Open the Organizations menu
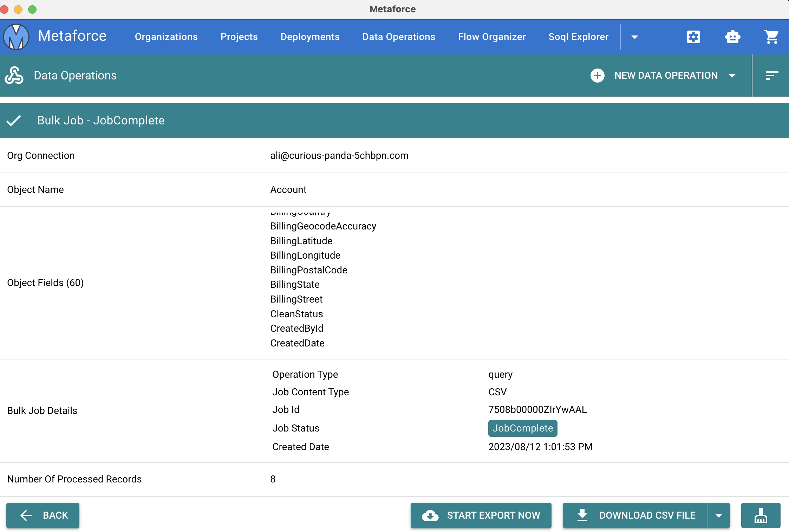Image resolution: width=789 pixels, height=532 pixels. point(166,37)
